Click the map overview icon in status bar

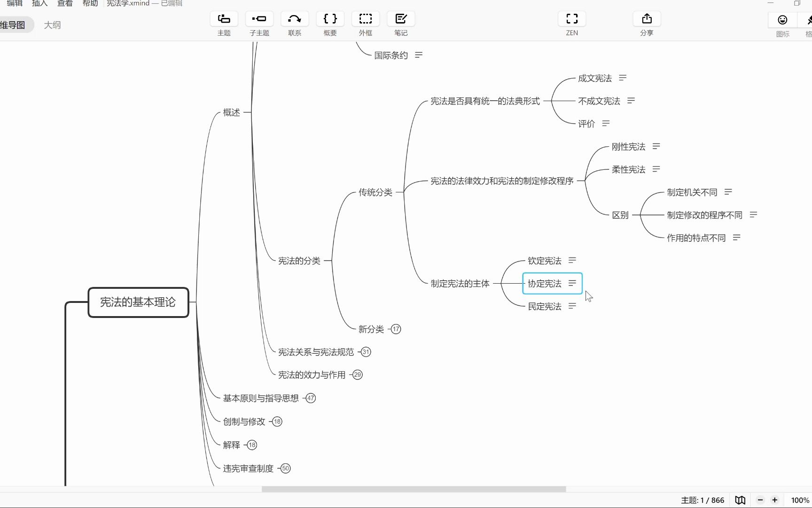pyautogui.click(x=740, y=500)
